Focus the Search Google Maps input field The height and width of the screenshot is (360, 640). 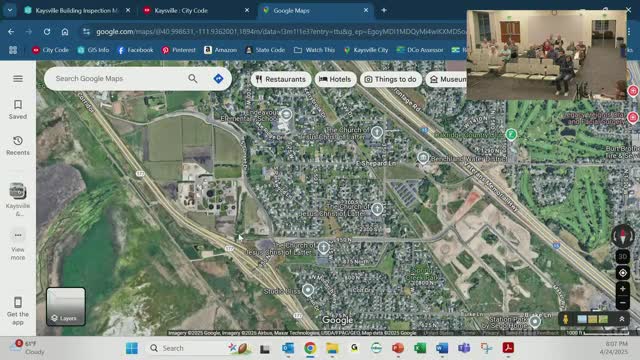[x=118, y=78]
